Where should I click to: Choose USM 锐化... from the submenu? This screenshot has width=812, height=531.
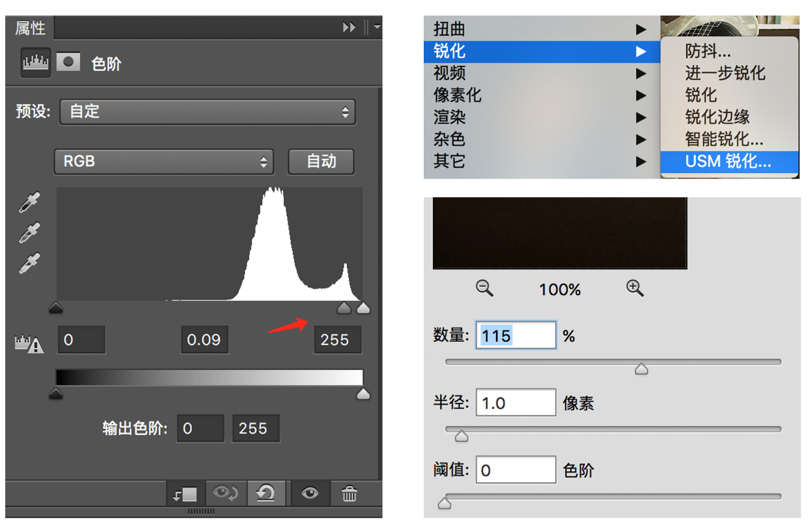coord(729,161)
